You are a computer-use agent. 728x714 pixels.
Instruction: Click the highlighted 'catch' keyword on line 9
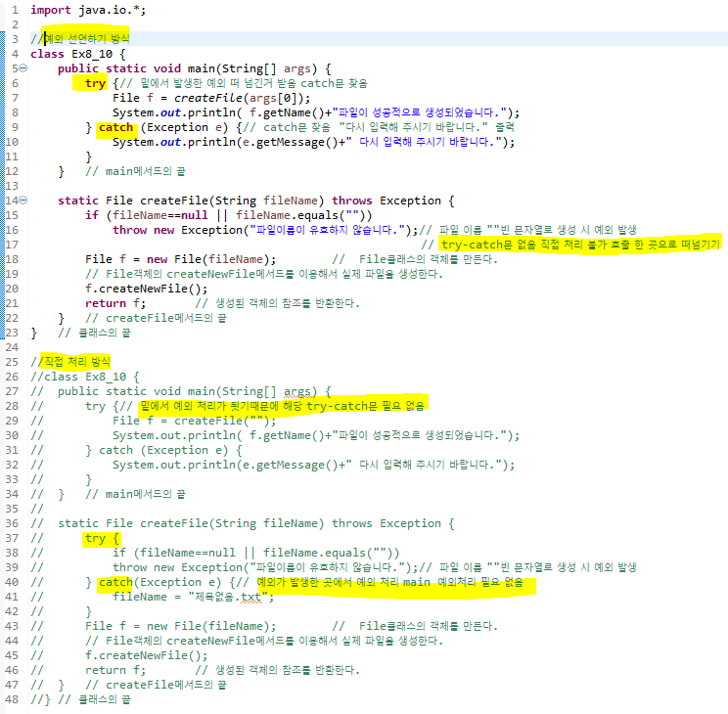click(116, 128)
